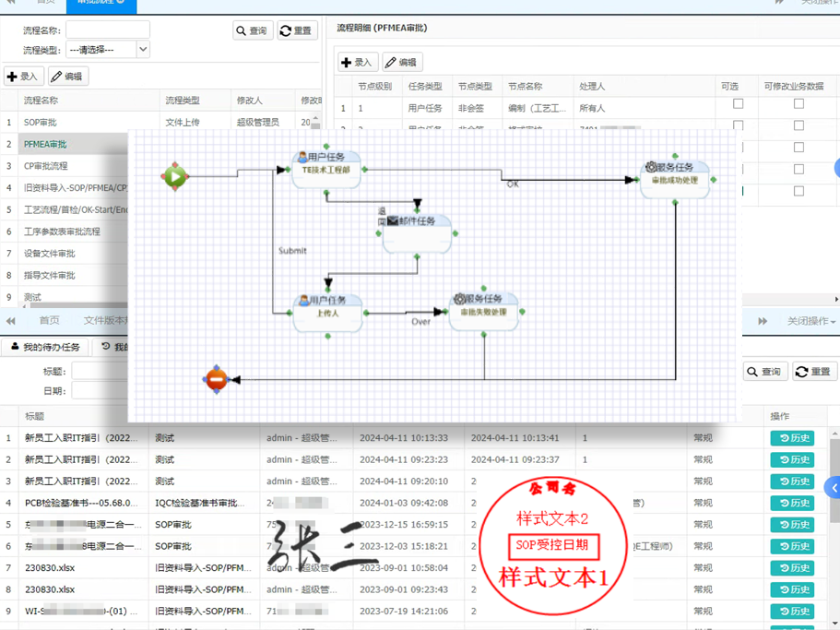Click 重置 button in lower task panel
This screenshot has width=840, height=630.
coord(814,371)
